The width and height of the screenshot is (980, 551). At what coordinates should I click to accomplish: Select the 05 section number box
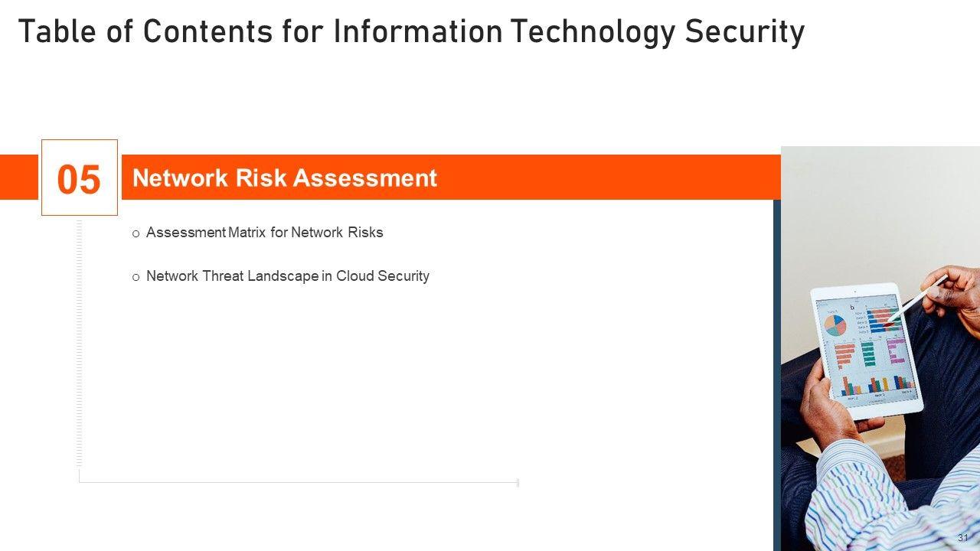pyautogui.click(x=80, y=178)
